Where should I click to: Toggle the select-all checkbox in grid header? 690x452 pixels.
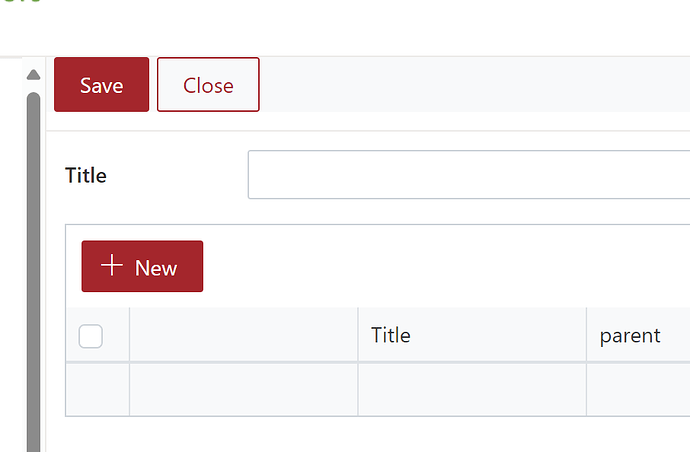click(x=91, y=336)
